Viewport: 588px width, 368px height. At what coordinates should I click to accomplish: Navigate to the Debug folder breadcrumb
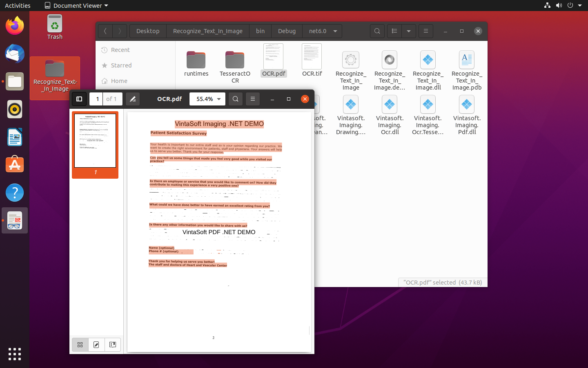click(x=287, y=31)
